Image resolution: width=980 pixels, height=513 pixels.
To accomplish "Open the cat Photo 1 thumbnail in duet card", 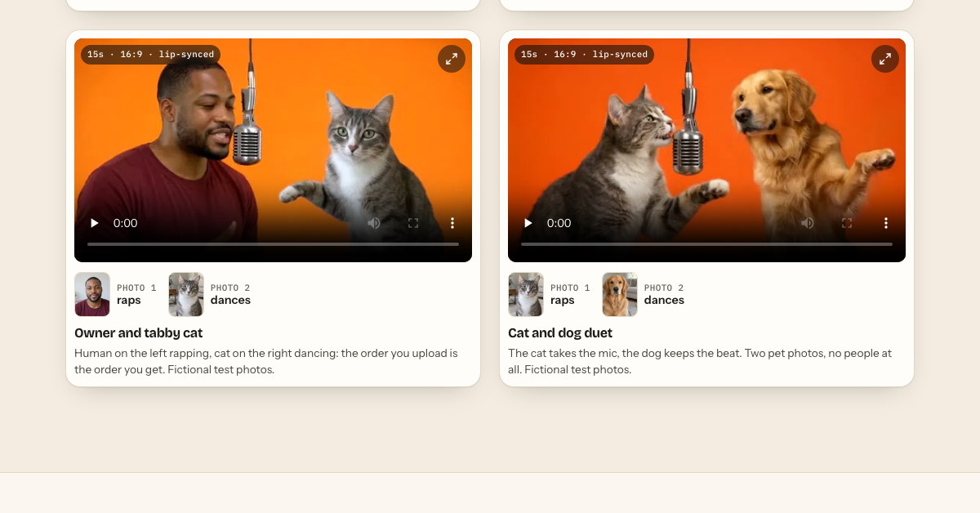I will click(526, 294).
